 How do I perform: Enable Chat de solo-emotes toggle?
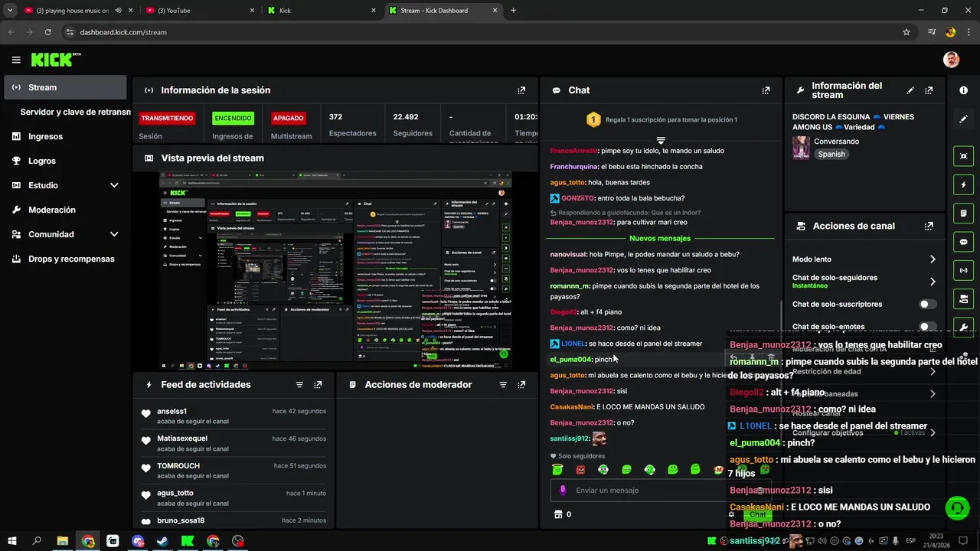(927, 327)
